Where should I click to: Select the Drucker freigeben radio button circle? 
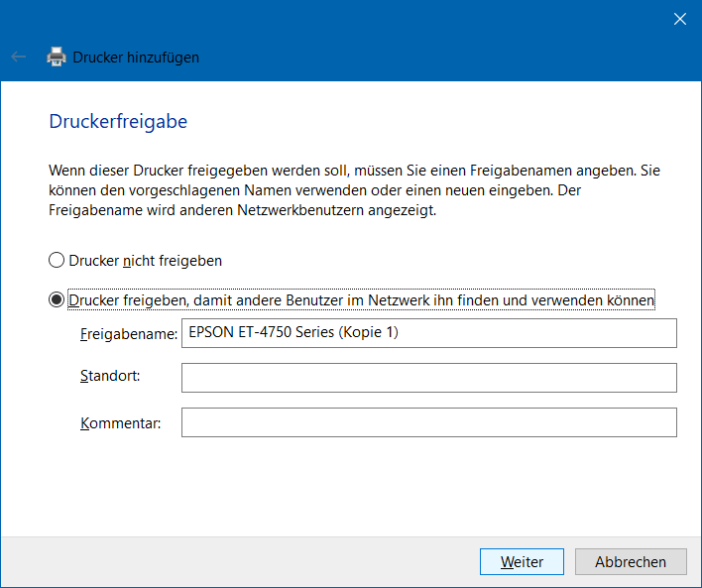pyautogui.click(x=57, y=300)
